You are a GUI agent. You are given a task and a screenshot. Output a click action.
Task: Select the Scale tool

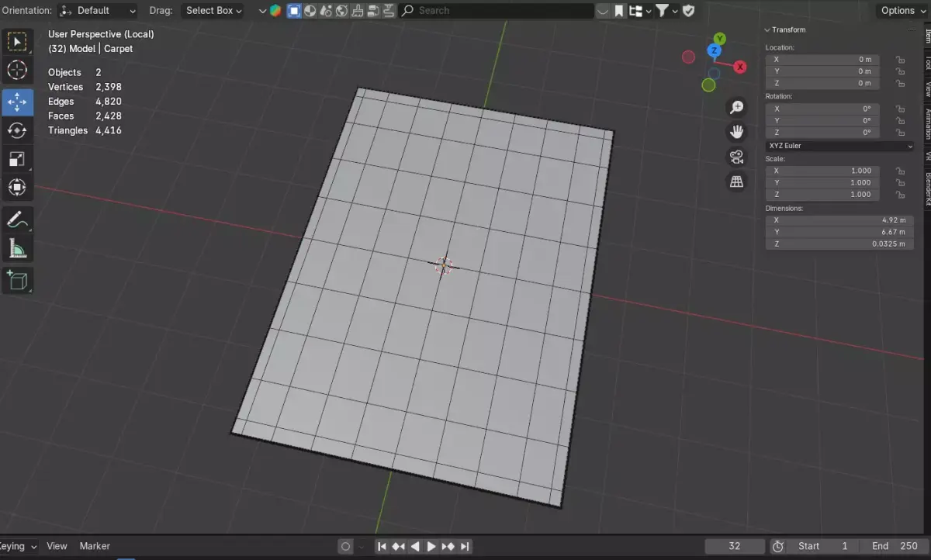point(17,159)
